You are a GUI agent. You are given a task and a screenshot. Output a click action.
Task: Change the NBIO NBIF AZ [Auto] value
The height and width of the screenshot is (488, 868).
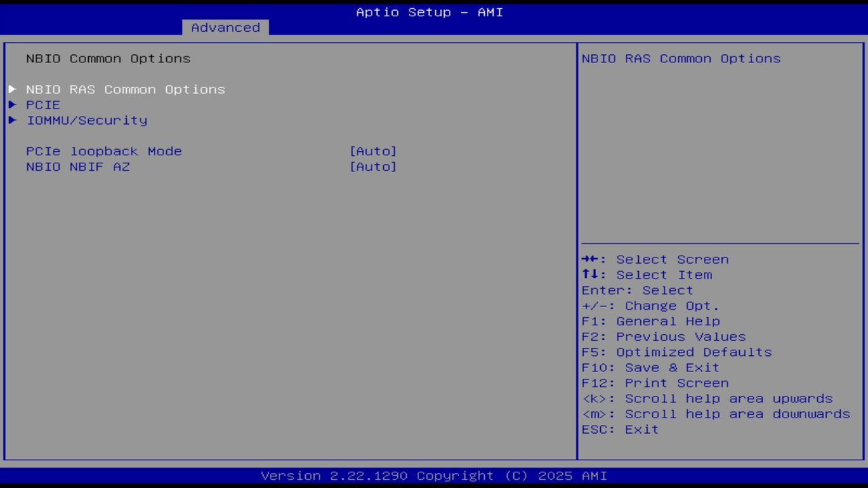tap(373, 167)
